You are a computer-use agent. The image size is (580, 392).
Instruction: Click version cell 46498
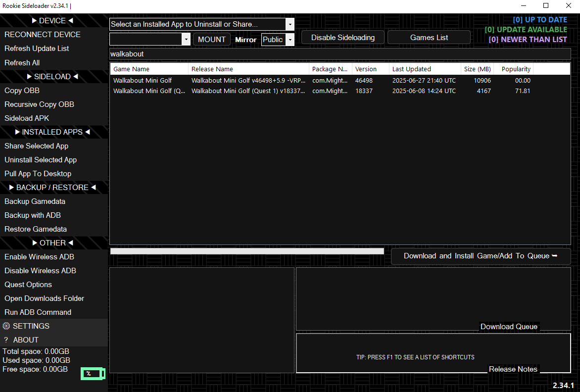364,80
